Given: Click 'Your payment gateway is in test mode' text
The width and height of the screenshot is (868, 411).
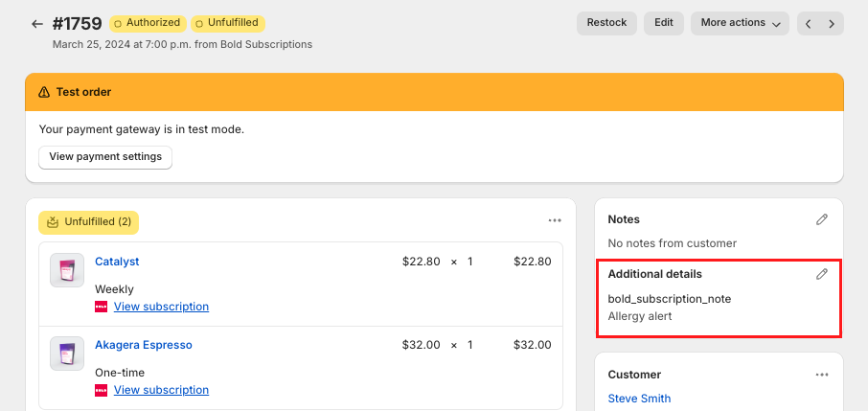Looking at the screenshot, I should [x=142, y=129].
